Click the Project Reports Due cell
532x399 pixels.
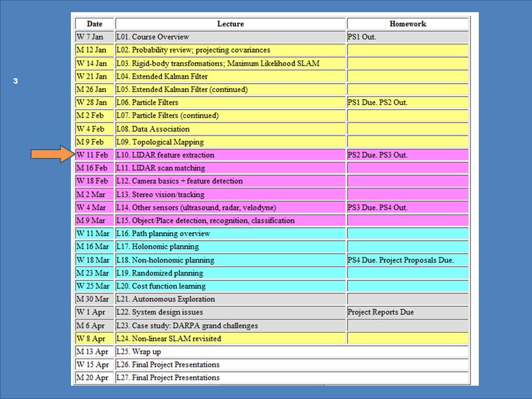point(408,312)
